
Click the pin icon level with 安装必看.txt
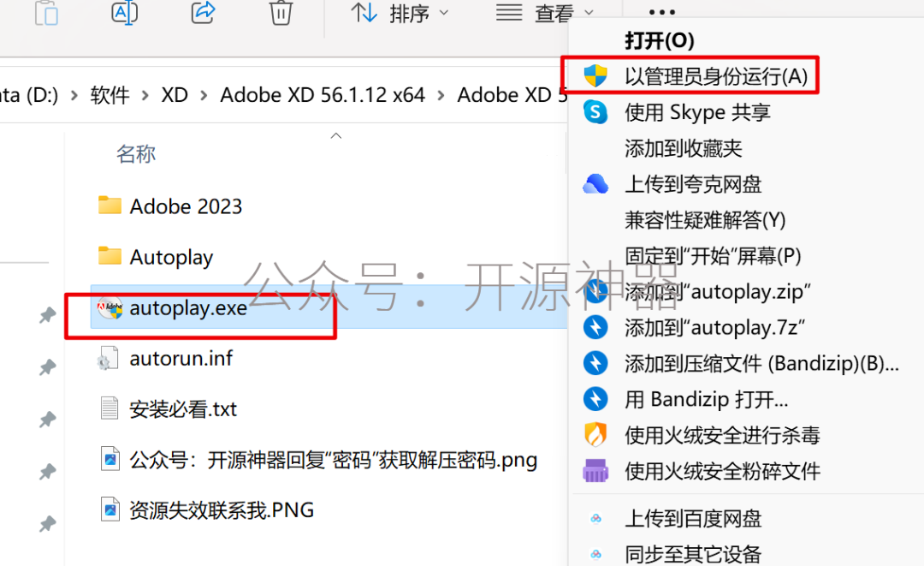tap(47, 420)
